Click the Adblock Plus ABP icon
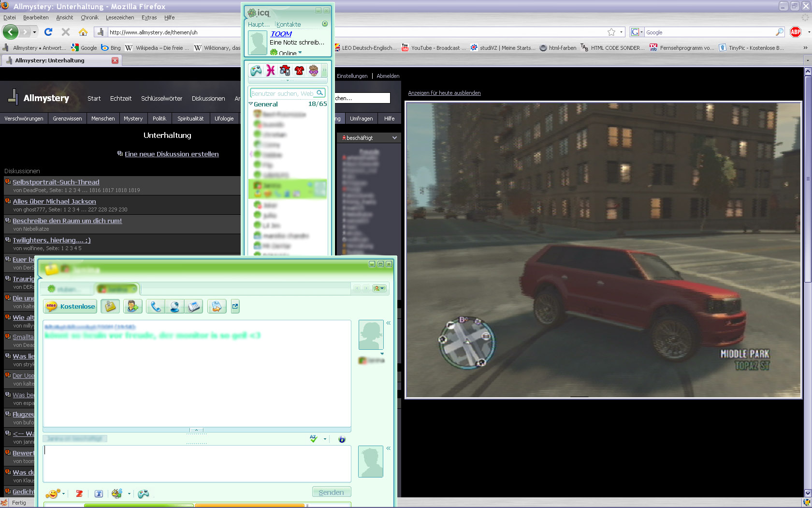The height and width of the screenshot is (508, 812). (796, 32)
